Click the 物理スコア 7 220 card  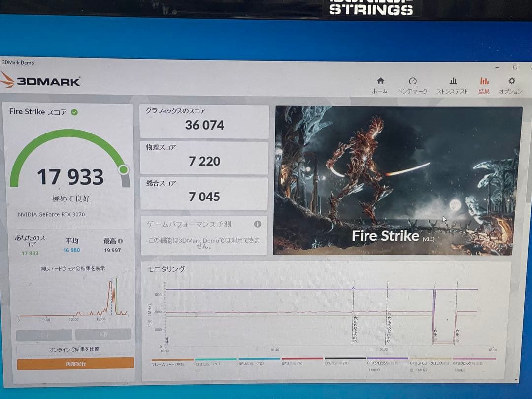coord(204,158)
